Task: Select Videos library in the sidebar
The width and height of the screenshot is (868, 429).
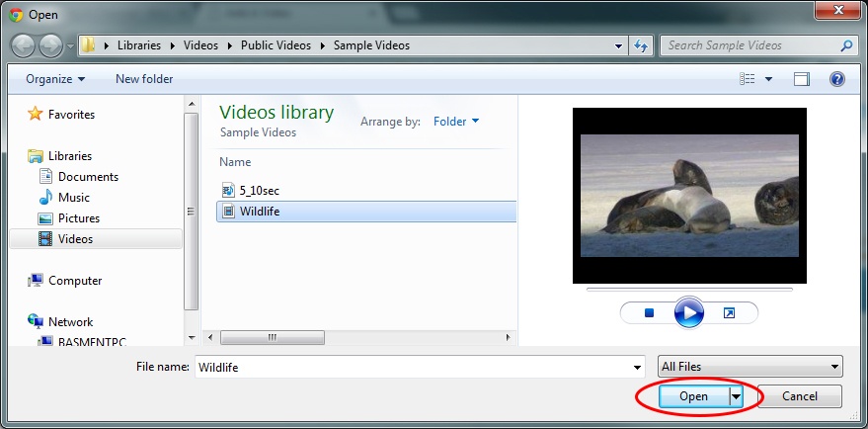Action: point(96,239)
